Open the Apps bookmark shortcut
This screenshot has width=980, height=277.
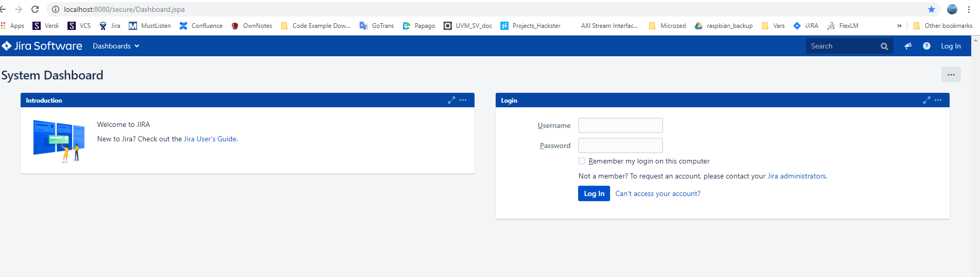[x=13, y=26]
